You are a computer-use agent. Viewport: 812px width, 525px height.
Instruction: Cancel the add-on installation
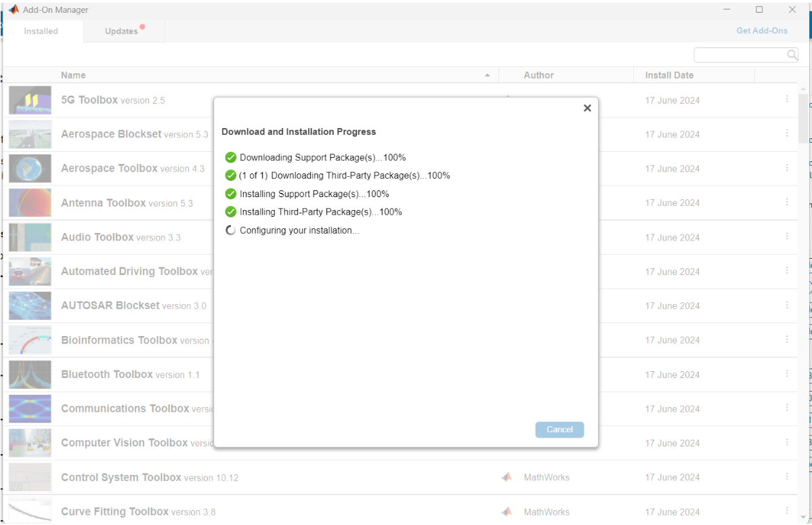(x=559, y=429)
